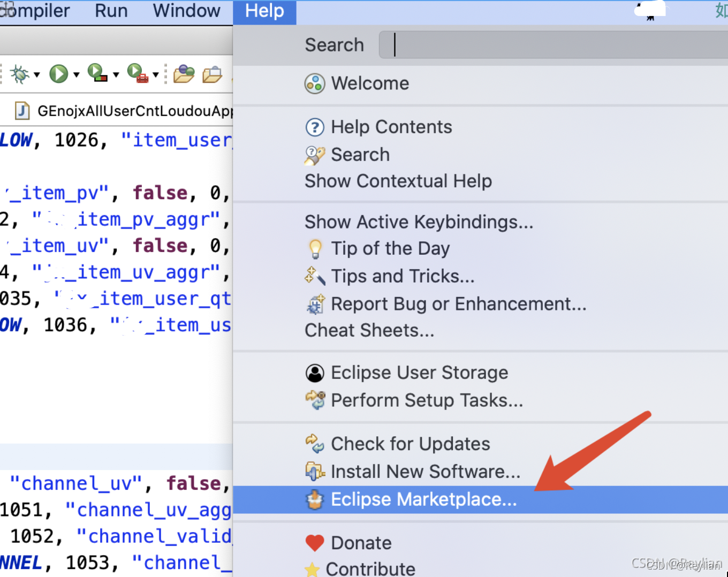Click code line 1053 in editor
This screenshot has height=577, width=728.
[x=116, y=563]
